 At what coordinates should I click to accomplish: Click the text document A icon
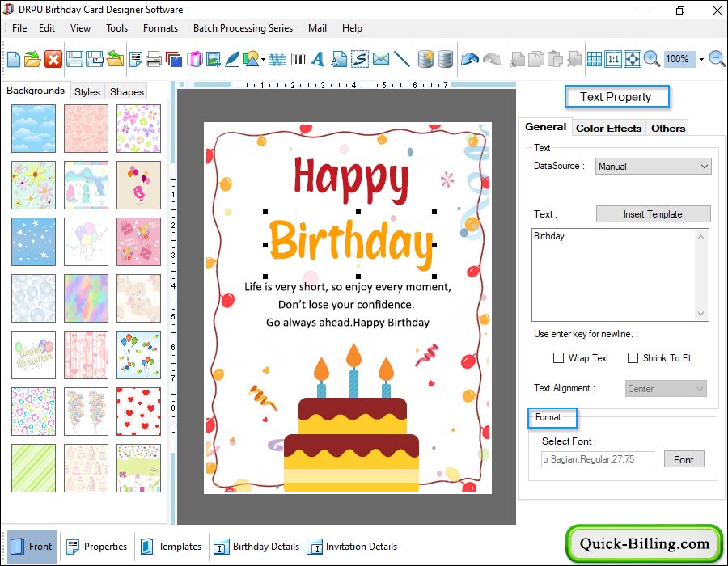click(x=339, y=59)
